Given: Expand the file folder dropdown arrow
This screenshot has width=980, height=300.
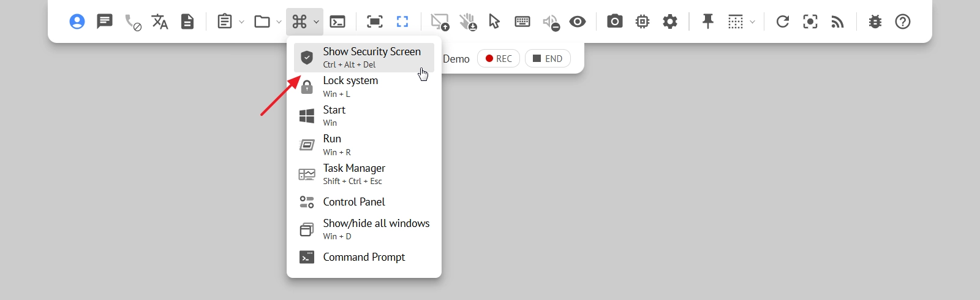Looking at the screenshot, I should point(279,22).
